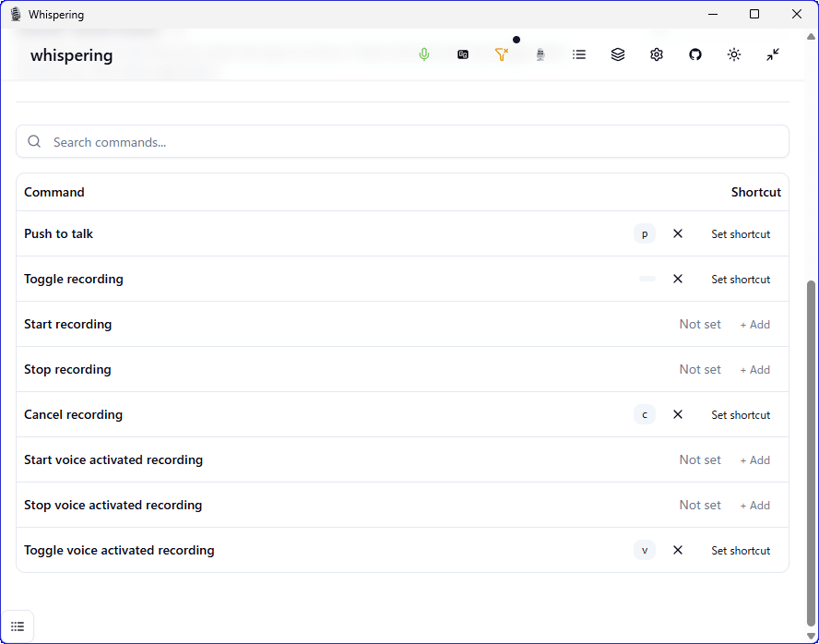
Task: Open the GitHub repository icon
Action: click(695, 54)
